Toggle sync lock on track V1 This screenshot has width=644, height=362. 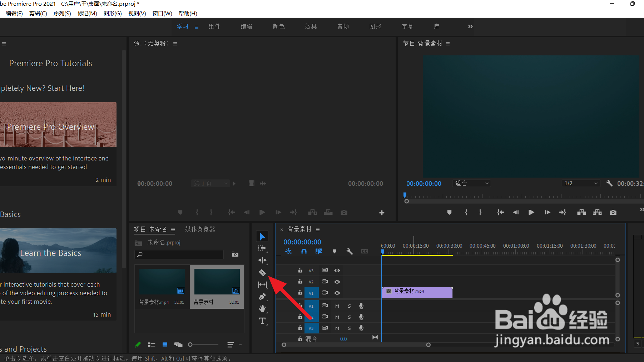point(325,293)
